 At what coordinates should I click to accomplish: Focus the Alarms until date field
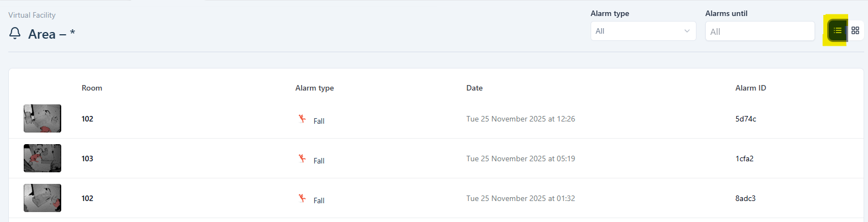(x=759, y=31)
